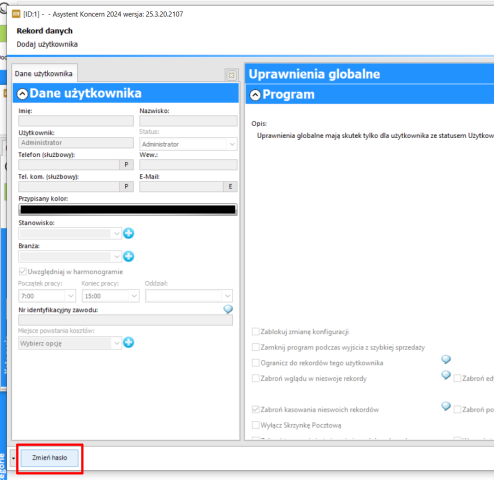Toggle Zabroń kasowania nieswoich rekordów checkbox
494x480 pixels.
tap(256, 409)
